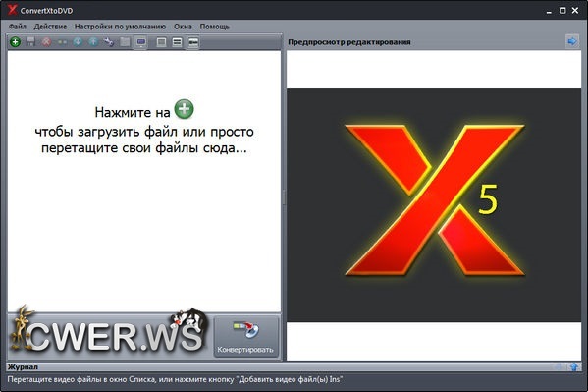Viewport: 588px width, 392px height.
Task: Click the blue up arrow in Журнал bar
Action: 573,366
